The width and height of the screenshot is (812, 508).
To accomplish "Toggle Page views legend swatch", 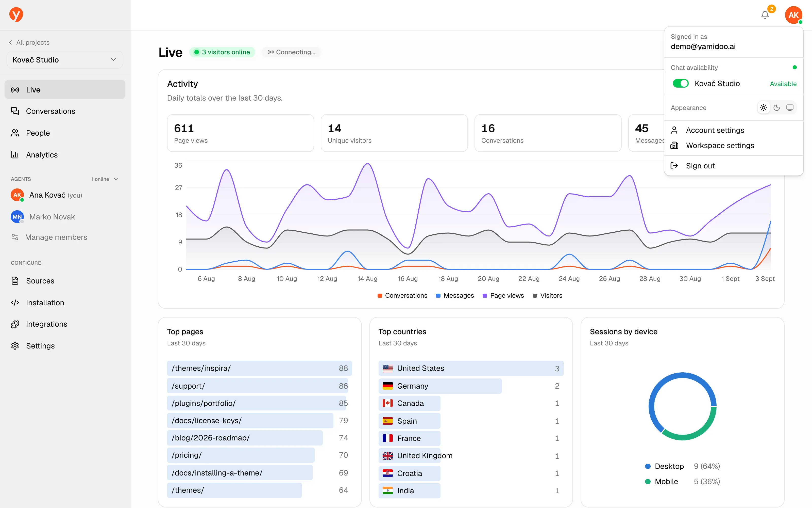I will coord(484,296).
